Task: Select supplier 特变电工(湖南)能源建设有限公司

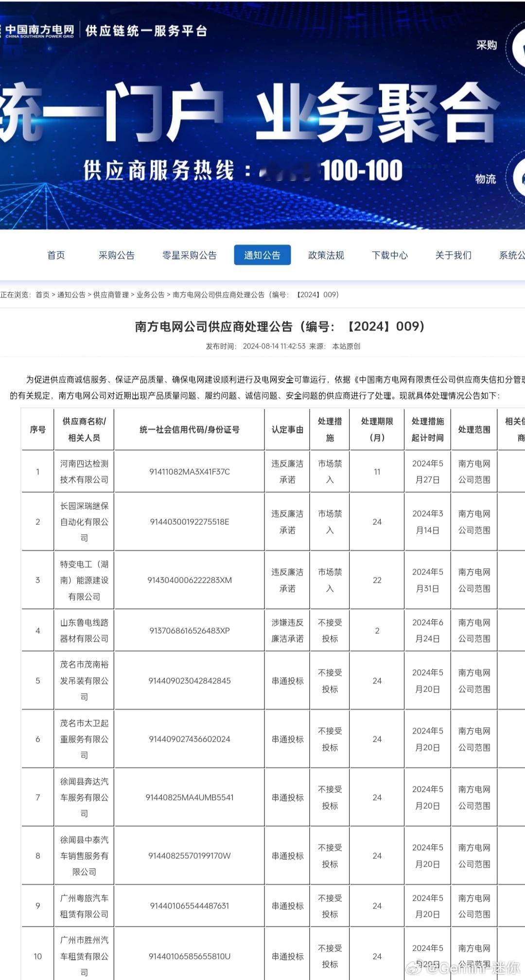Action: coord(84,580)
